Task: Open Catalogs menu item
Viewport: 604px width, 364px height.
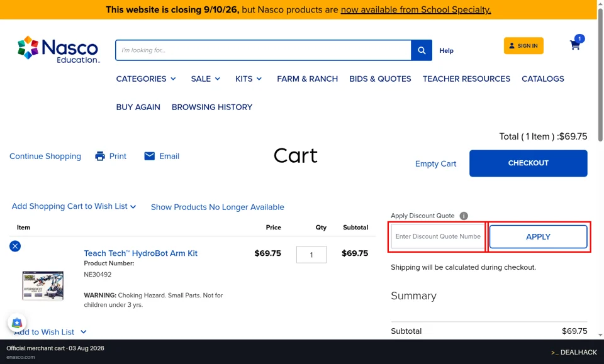Action: click(x=543, y=79)
